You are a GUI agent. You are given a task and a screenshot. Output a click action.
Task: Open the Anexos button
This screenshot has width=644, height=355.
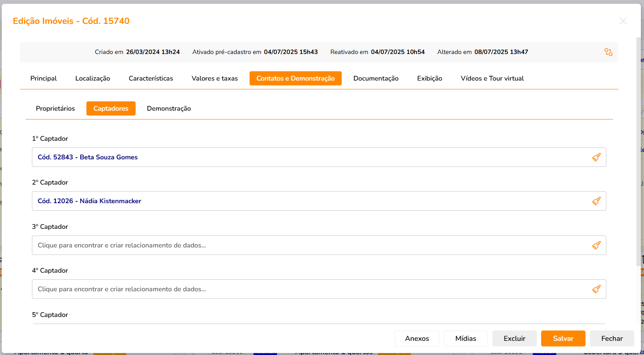click(417, 339)
